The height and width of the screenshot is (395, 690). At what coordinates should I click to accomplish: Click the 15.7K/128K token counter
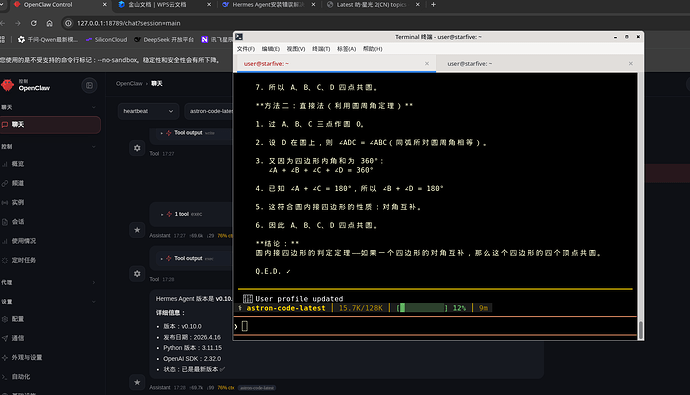[361, 308]
